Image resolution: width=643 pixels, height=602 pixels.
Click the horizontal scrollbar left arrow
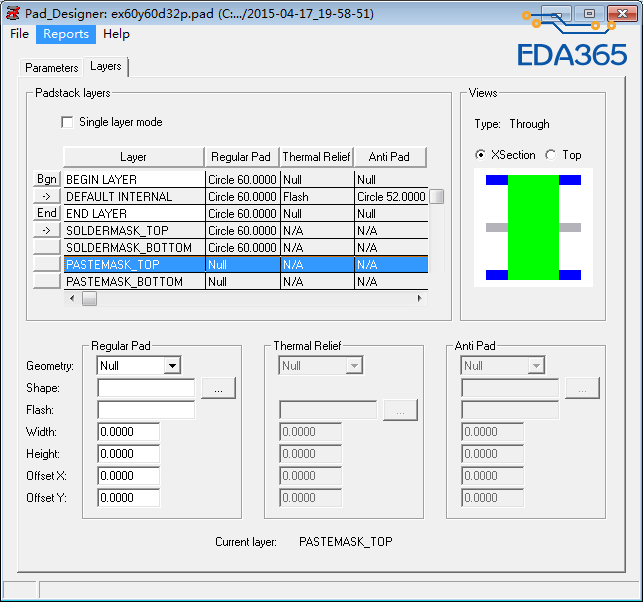click(72, 299)
